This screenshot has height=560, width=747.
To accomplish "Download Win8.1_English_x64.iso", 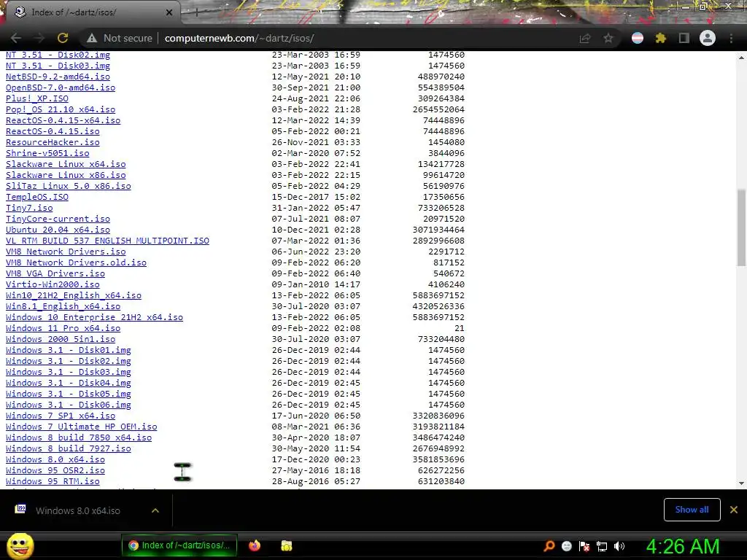I will click(63, 307).
